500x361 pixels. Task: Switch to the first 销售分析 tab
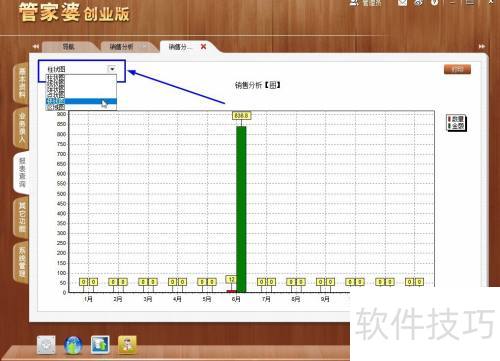pyautogui.click(x=122, y=47)
